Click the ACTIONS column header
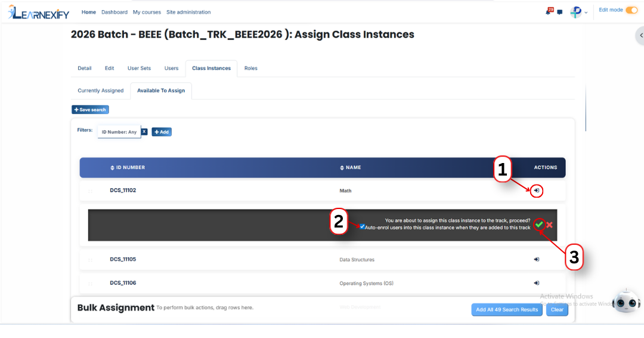The width and height of the screenshot is (644, 338). 546,168
